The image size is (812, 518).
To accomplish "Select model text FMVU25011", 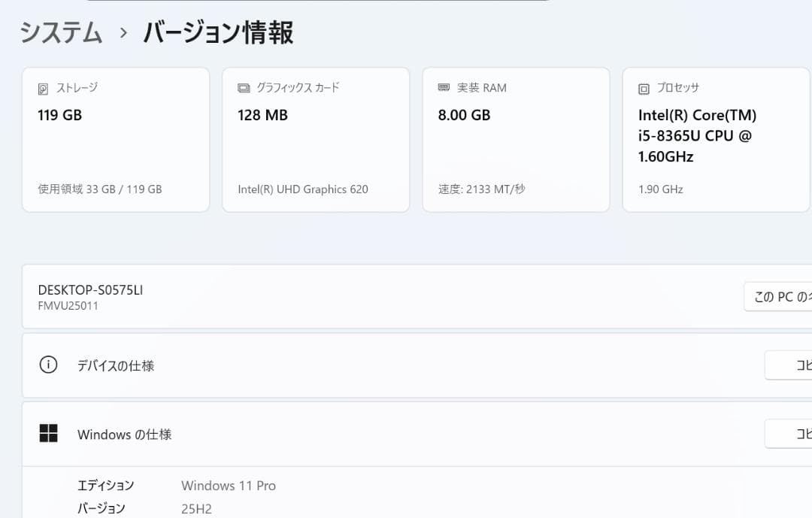I will click(x=68, y=306).
